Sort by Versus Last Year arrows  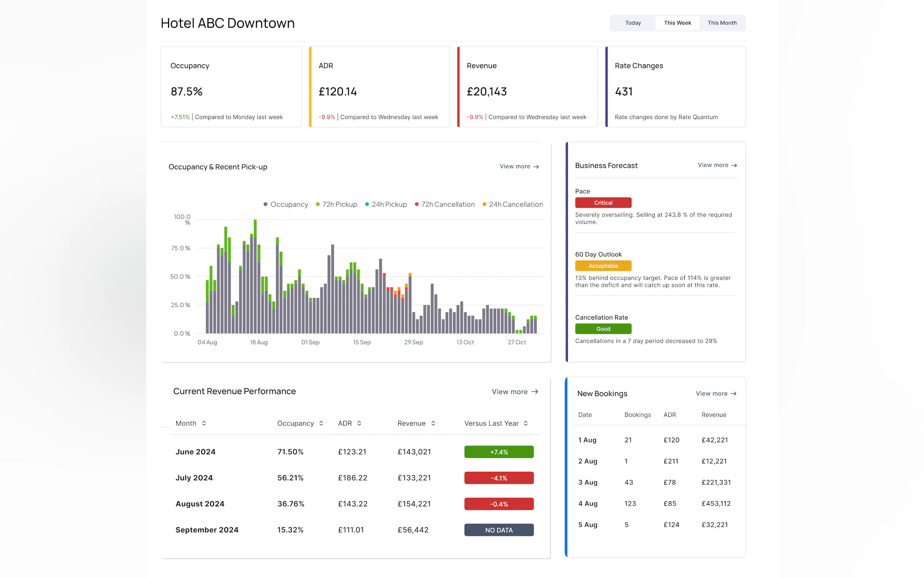(x=526, y=423)
